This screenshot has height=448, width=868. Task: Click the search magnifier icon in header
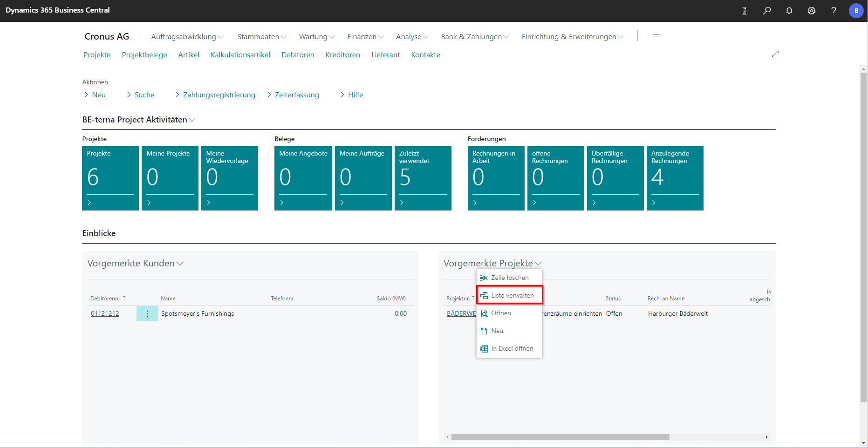coord(766,11)
